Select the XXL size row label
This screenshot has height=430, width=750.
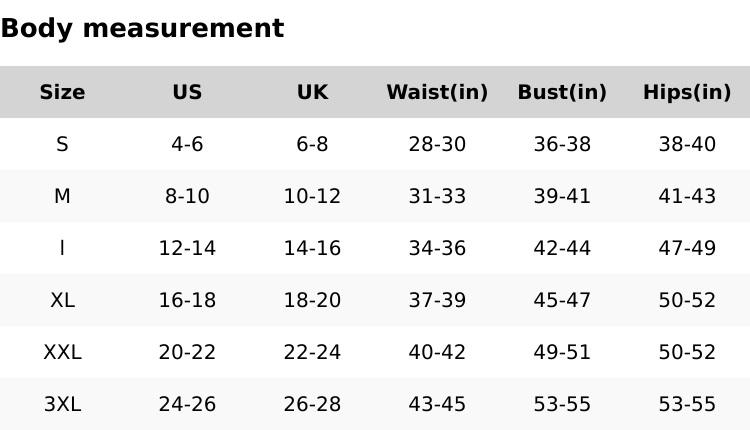tap(62, 352)
